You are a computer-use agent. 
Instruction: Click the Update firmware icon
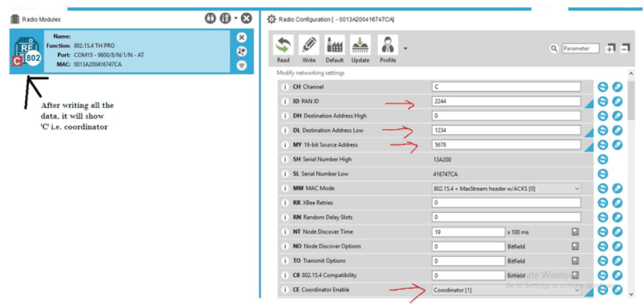(360, 46)
